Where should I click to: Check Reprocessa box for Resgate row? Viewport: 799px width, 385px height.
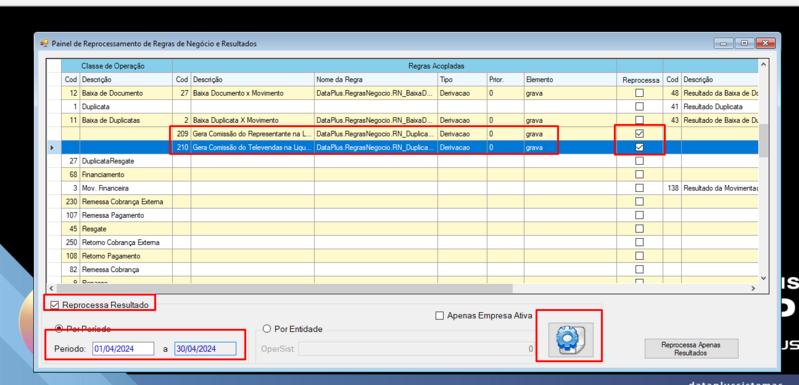point(640,229)
